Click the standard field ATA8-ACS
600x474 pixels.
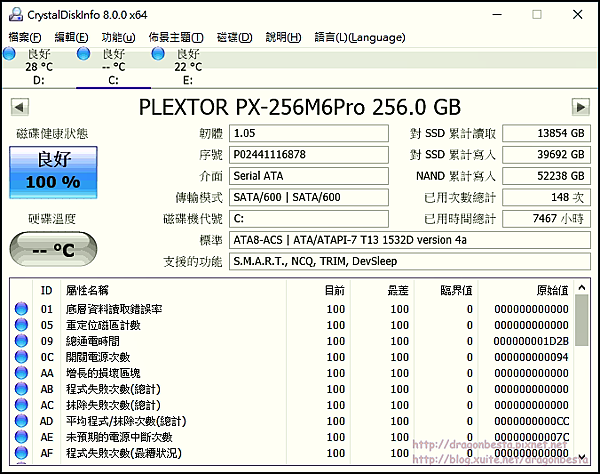click(410, 240)
